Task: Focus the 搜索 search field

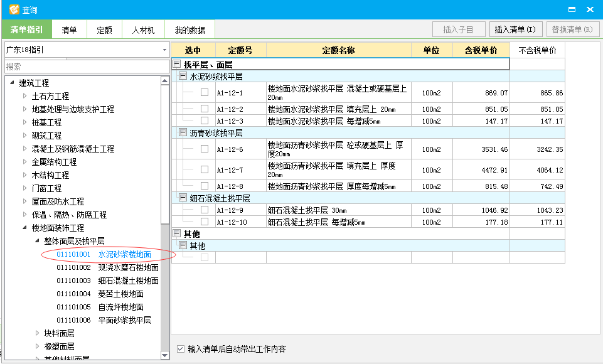Action: pos(87,67)
